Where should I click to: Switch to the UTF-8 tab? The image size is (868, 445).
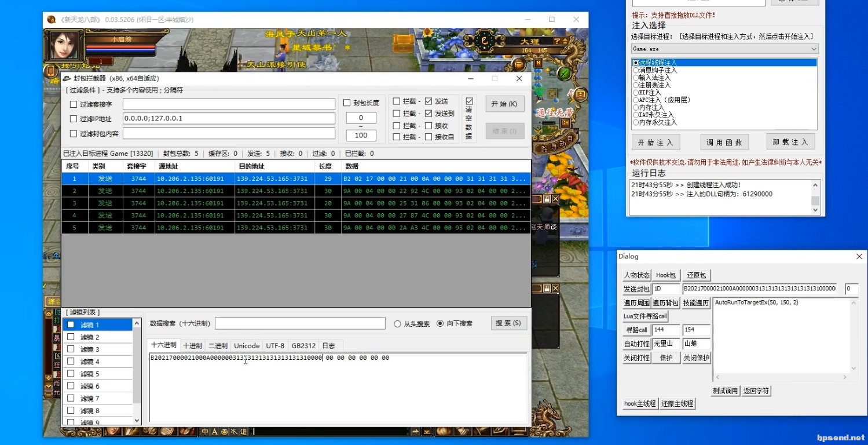coord(275,345)
